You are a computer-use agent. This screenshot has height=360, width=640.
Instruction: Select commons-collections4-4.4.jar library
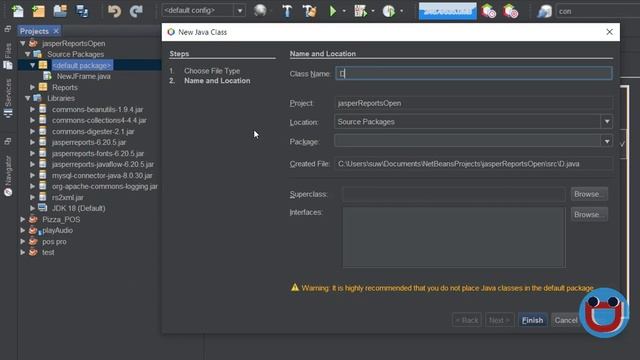99,120
